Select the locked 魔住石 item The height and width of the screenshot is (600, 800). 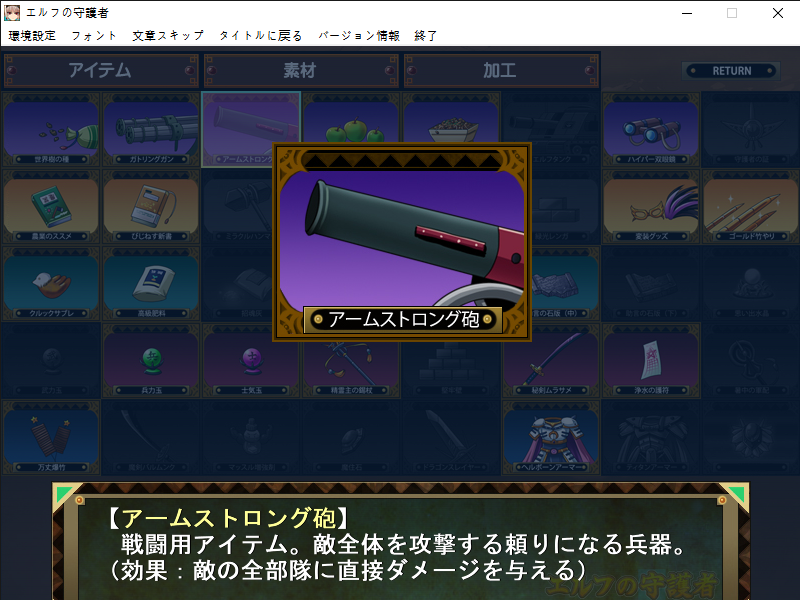(351, 438)
